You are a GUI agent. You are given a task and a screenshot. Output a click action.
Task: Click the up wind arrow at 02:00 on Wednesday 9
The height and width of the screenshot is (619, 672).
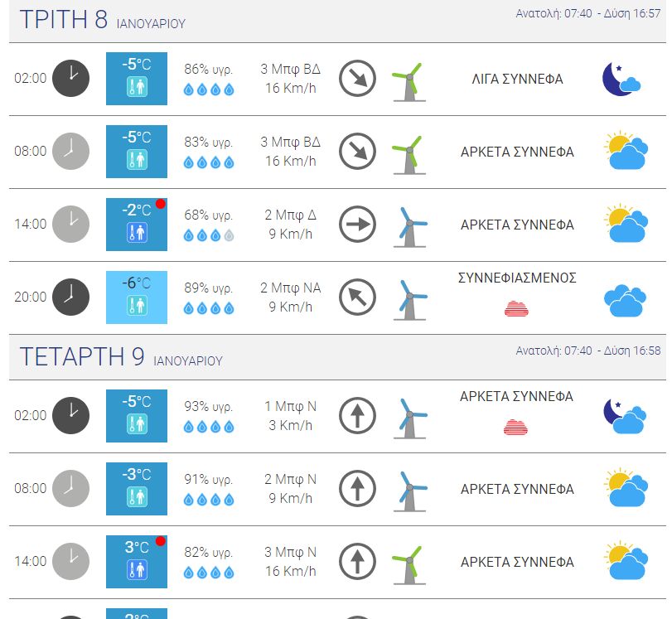pos(357,415)
